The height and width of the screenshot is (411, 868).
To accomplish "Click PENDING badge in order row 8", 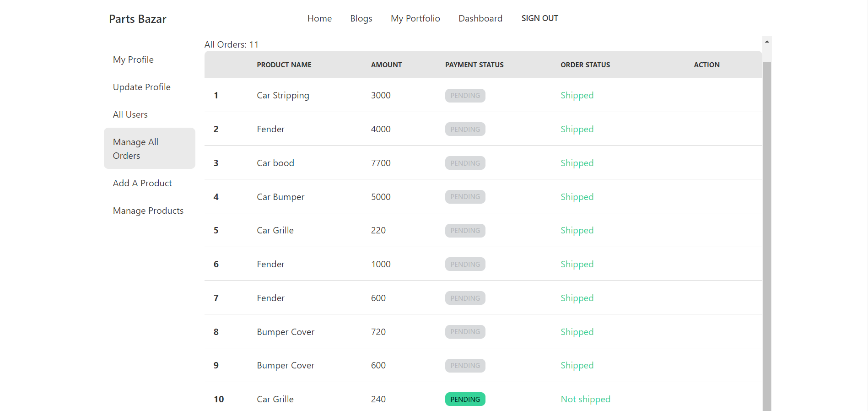I will [x=465, y=332].
